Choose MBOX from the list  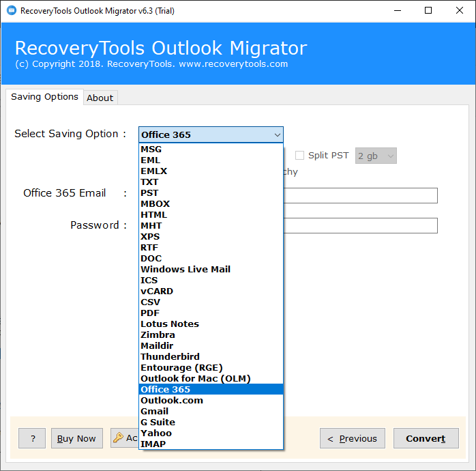tap(211, 204)
